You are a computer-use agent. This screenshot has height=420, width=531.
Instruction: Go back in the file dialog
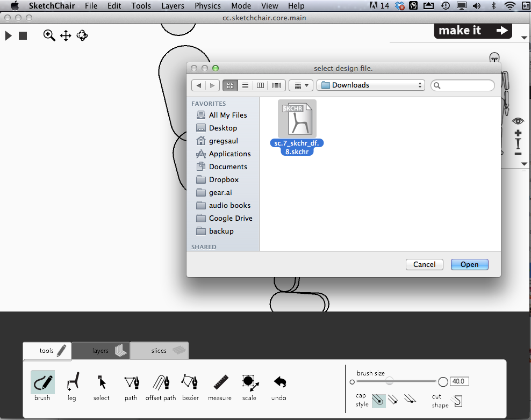[x=199, y=85]
